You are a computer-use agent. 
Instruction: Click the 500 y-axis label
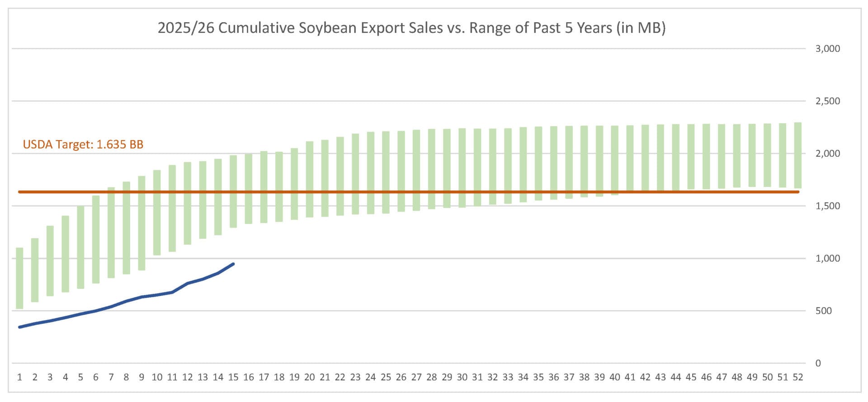coord(824,311)
